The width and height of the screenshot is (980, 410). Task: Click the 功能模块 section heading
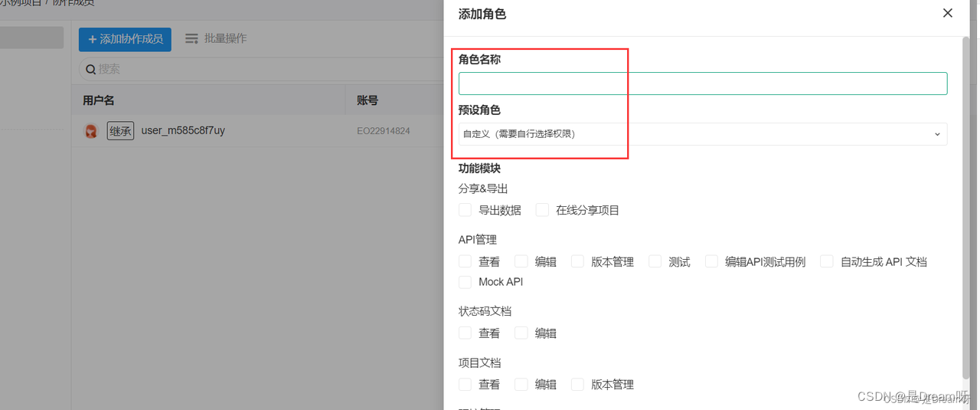pos(479,168)
